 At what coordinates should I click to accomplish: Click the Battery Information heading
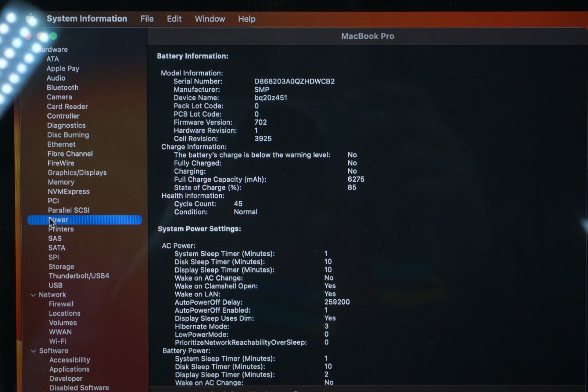pos(193,56)
